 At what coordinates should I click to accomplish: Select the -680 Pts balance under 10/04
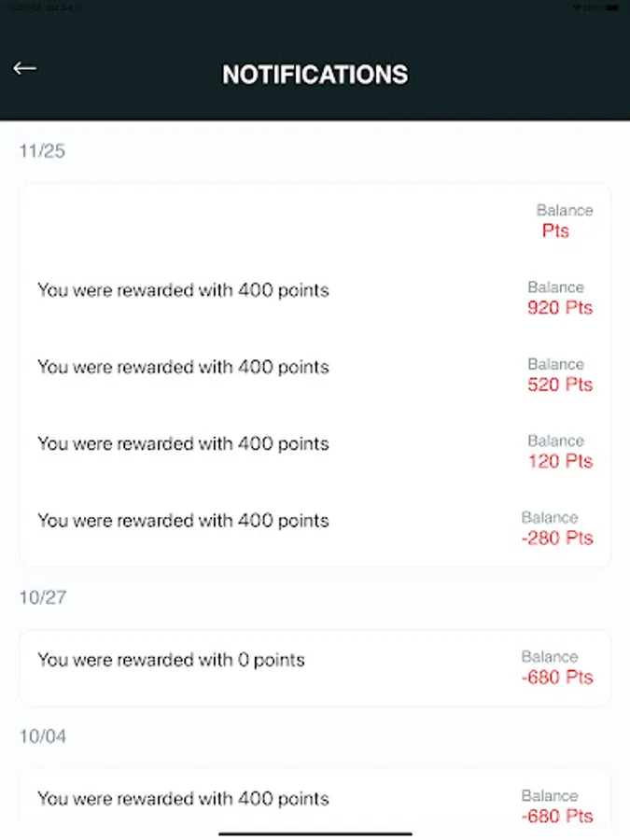coord(556,816)
